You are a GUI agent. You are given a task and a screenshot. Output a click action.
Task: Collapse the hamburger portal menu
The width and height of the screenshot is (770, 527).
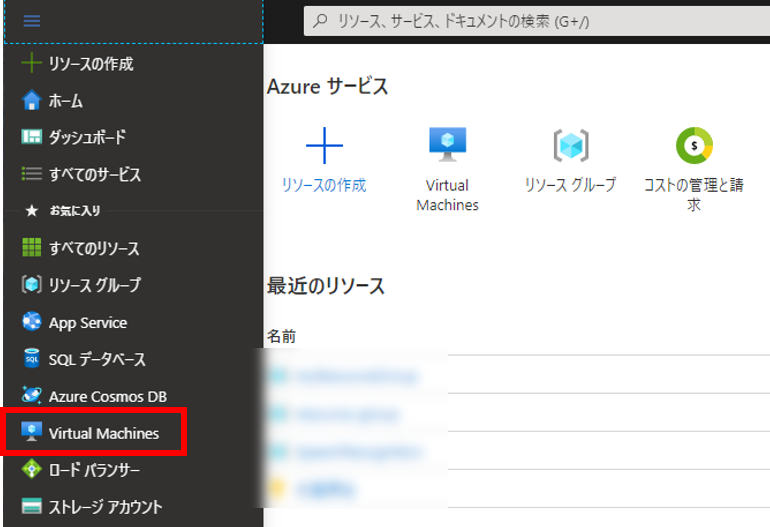32,21
